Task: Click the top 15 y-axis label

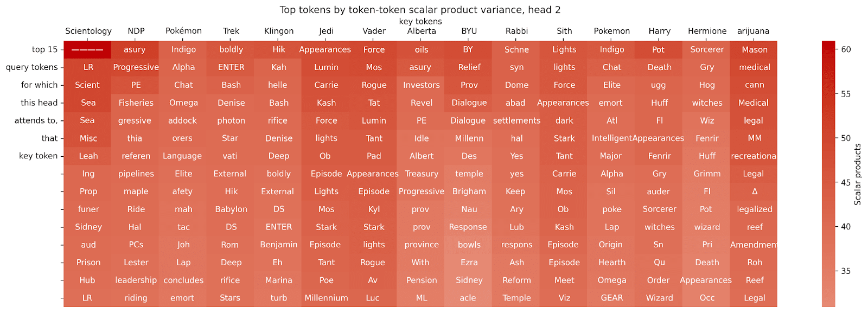Action: click(x=44, y=49)
